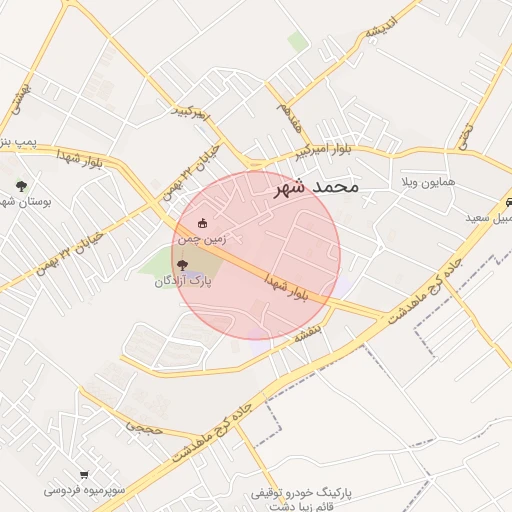Click the حججی street label
This screenshot has height=512, width=512.
144,428
